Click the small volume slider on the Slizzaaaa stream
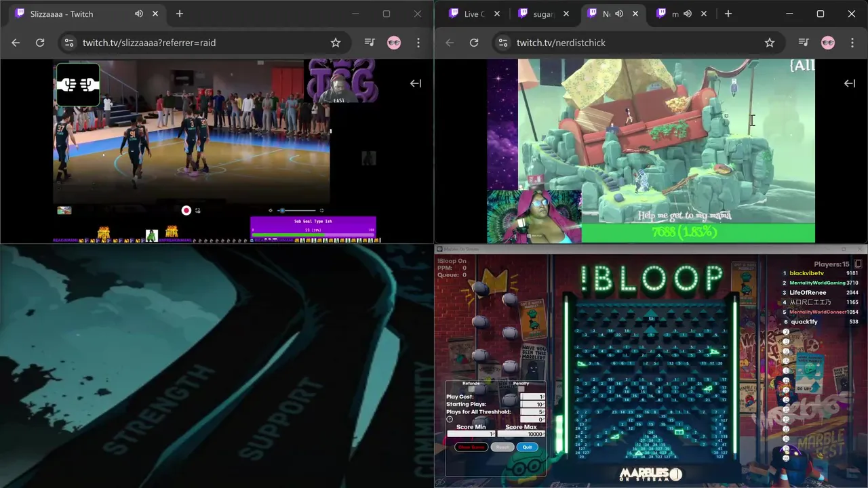The image size is (868, 488). click(x=297, y=210)
